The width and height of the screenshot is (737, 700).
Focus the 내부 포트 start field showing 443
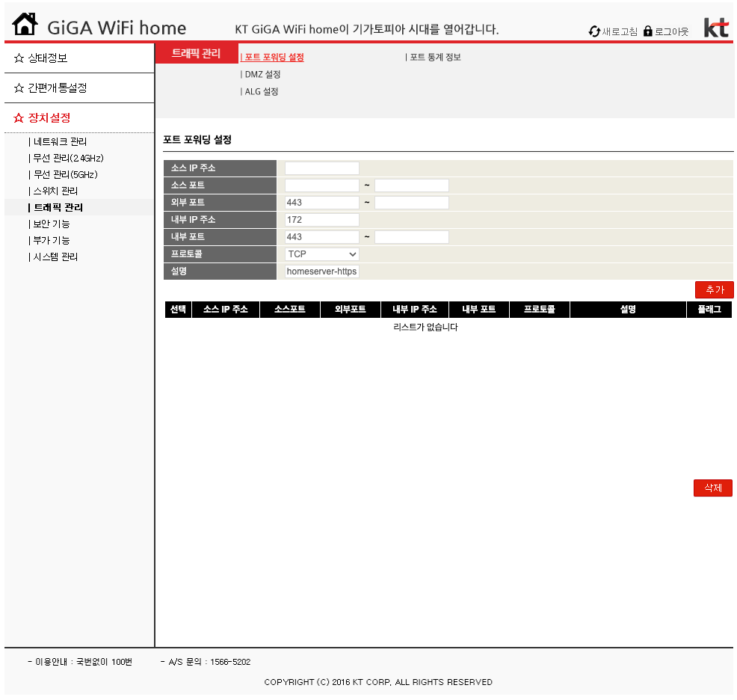322,237
